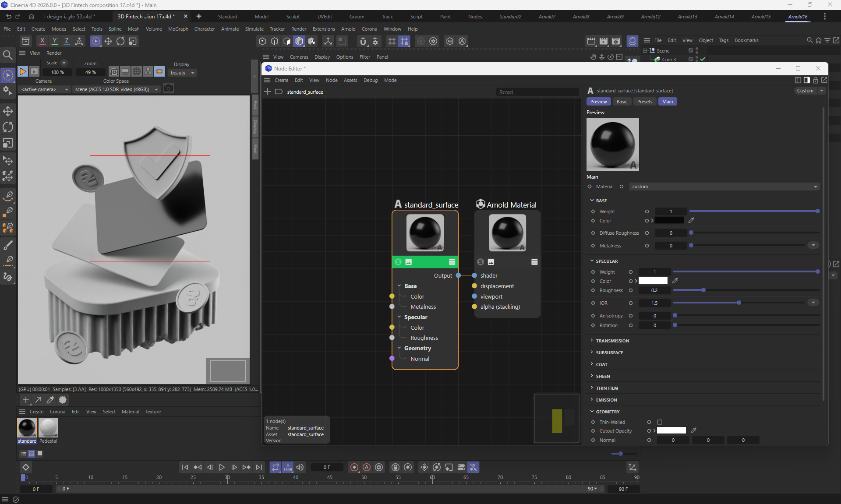Screen dimensions: 841x504
Task: Click the eyedropper next to Base Color
Action: pyautogui.click(x=691, y=221)
